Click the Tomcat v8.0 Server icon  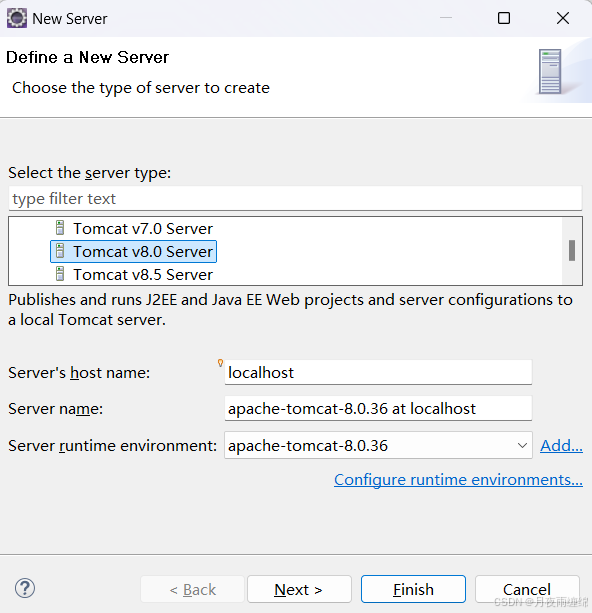pyautogui.click(x=60, y=251)
